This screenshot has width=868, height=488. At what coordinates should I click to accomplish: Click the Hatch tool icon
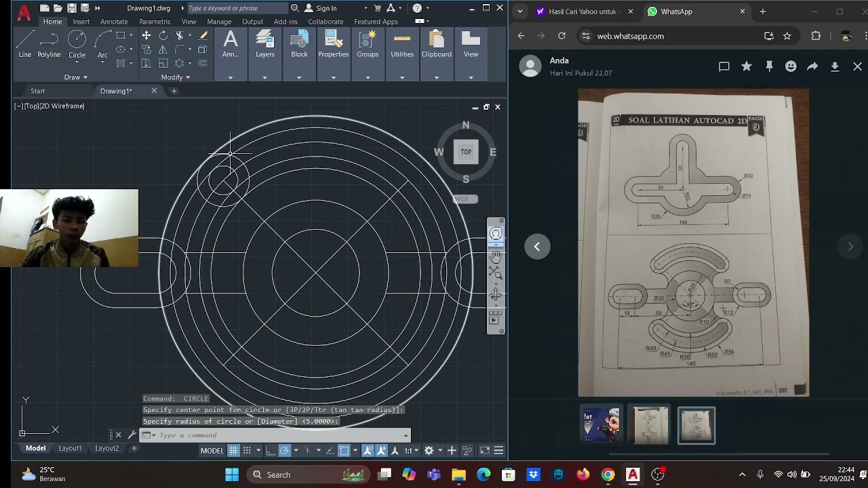click(121, 63)
